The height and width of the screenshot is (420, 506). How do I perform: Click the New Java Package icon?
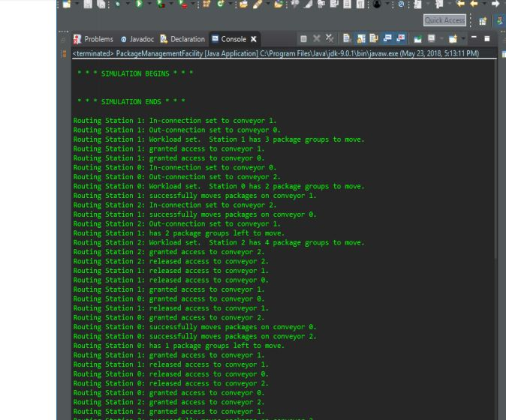(206, 4)
